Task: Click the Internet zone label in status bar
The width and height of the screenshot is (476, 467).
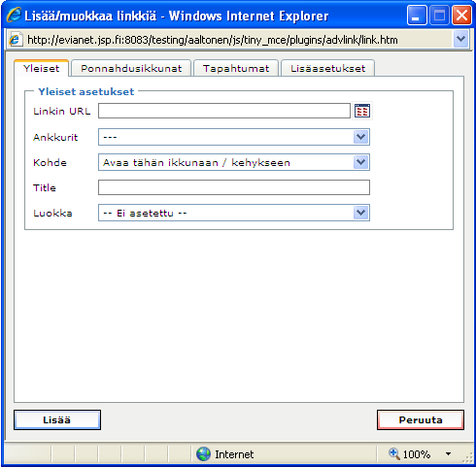Action: (234, 454)
